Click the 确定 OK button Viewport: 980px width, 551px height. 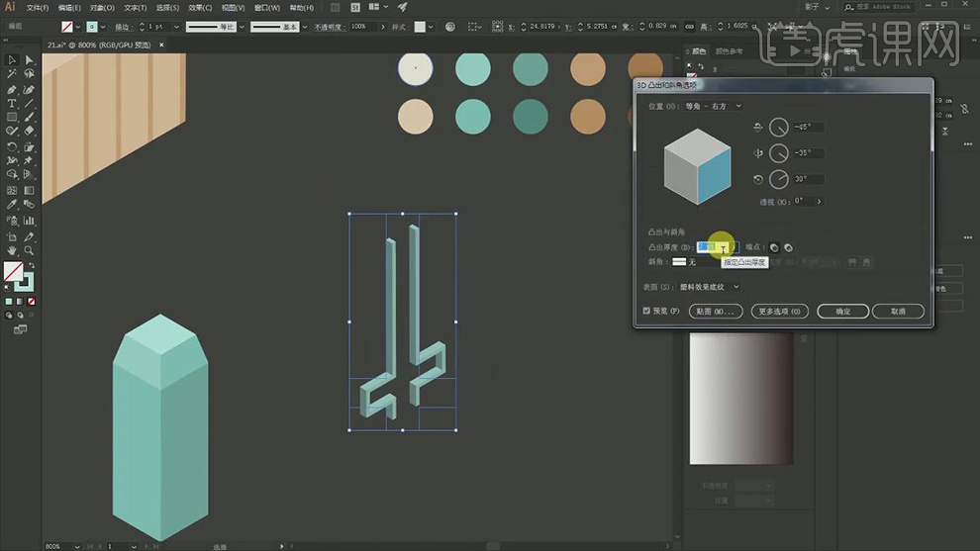click(x=842, y=311)
